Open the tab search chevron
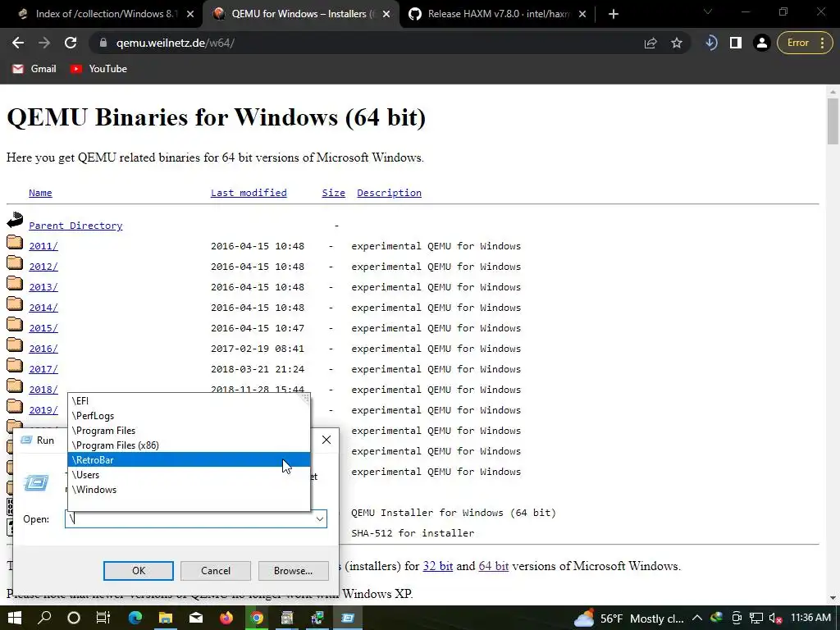Screen dimensions: 840x630 click(708, 11)
